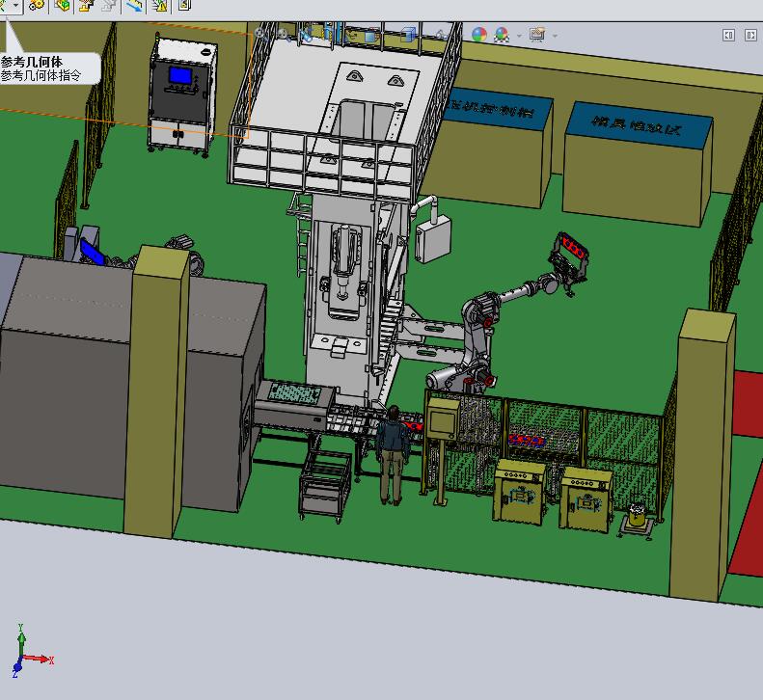Click the blue shaded cube view icon
Screen dimensions: 763x700
(x=409, y=35)
